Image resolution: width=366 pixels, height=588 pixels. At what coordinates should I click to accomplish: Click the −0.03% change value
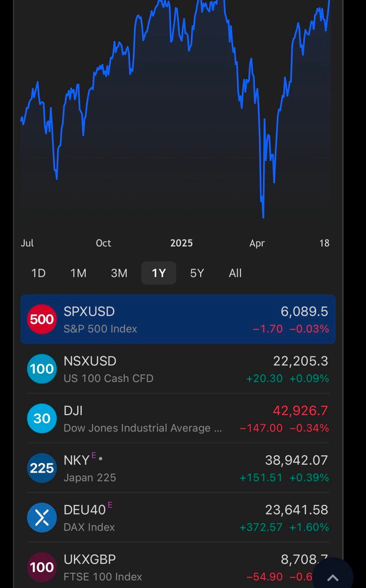(309, 329)
